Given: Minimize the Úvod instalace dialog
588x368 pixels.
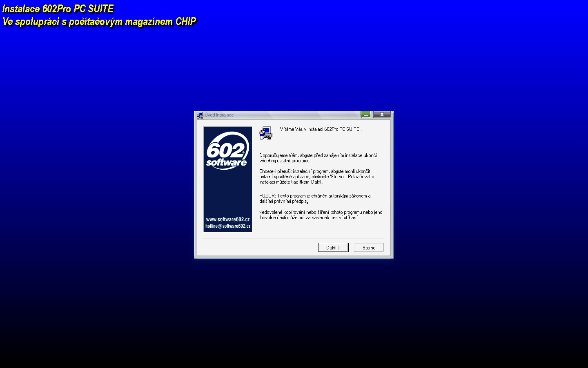Looking at the screenshot, I should (366, 115).
